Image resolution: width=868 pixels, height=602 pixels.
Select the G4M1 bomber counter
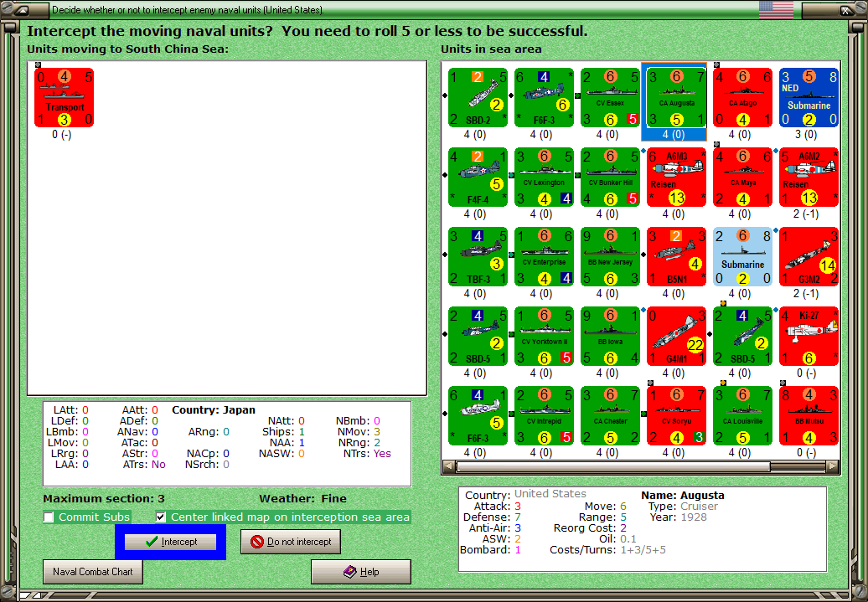click(x=676, y=337)
